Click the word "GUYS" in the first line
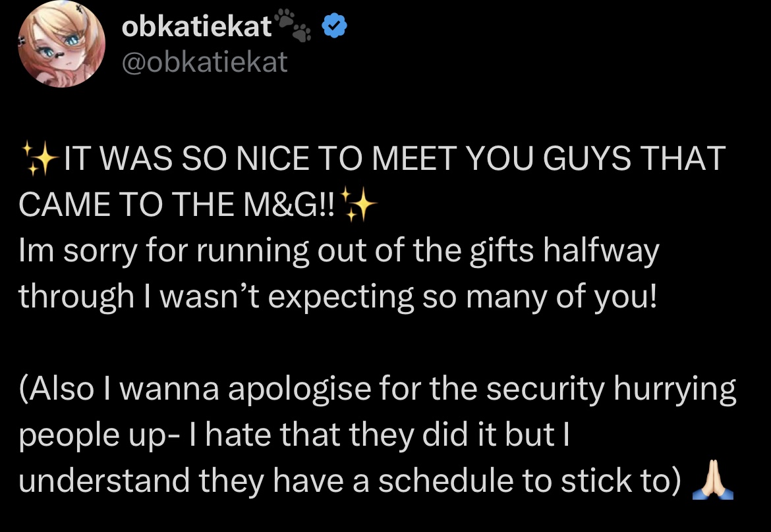 pos(581,160)
